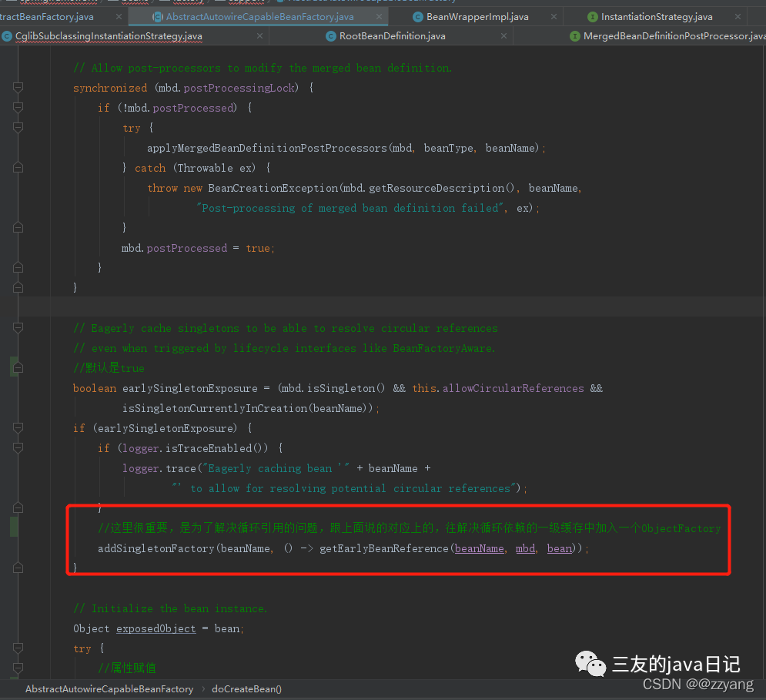This screenshot has width=766, height=700.
Task: Open CglibSubclassingInstantiationStrategy.java tab
Action: point(109,35)
